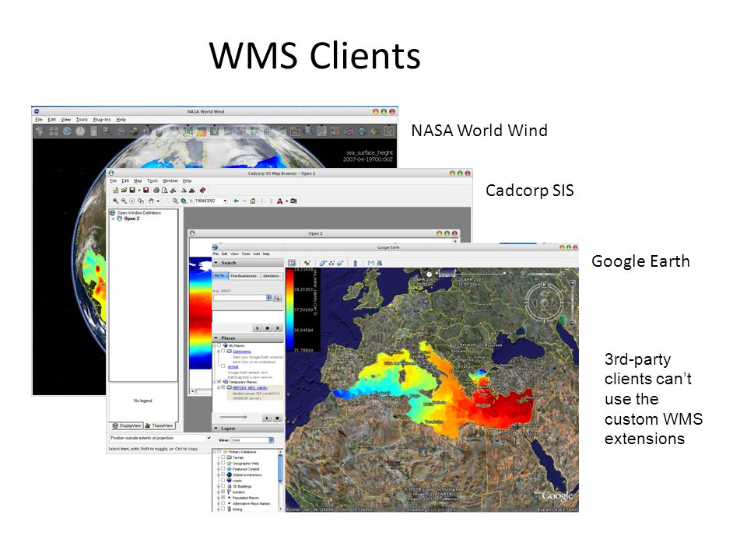Open Tools menu in Google Earth
Screen dimensions: 747x560
pos(246,254)
